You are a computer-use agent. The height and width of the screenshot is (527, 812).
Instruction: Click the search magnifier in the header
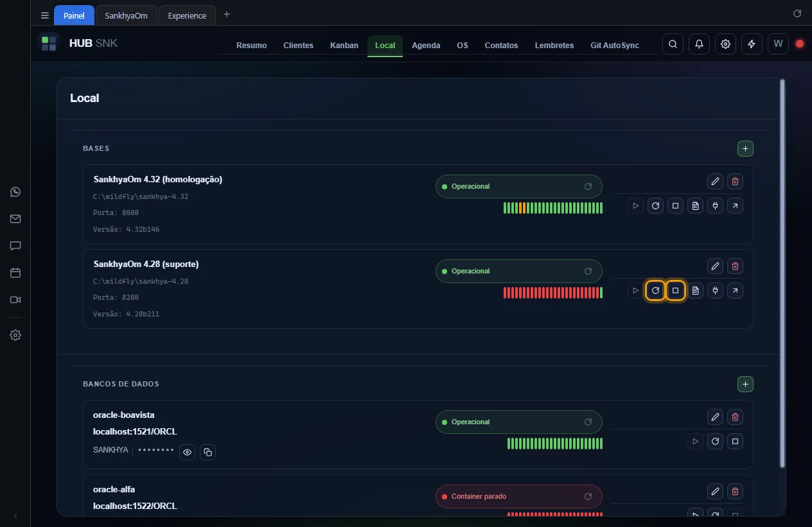[x=673, y=44]
